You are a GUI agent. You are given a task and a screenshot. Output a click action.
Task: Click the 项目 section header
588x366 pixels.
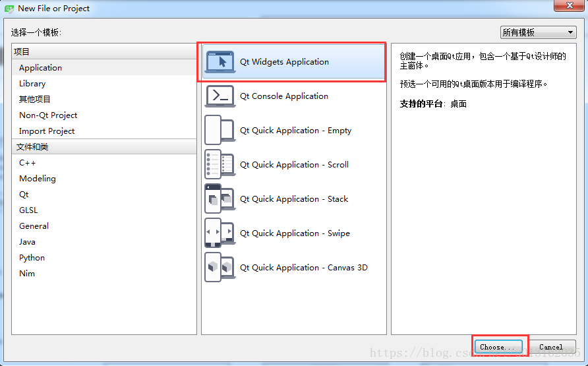(x=104, y=51)
